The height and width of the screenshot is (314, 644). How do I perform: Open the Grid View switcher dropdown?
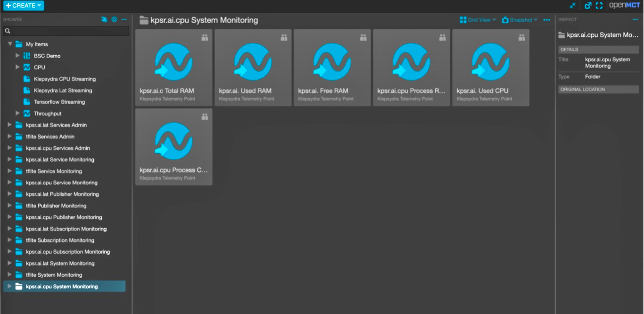(x=478, y=20)
